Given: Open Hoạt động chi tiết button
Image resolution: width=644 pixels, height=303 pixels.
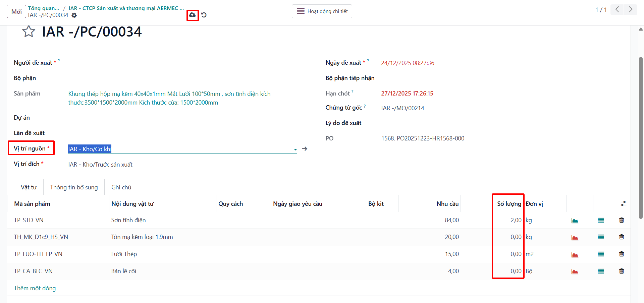Looking at the screenshot, I should tap(322, 11).
